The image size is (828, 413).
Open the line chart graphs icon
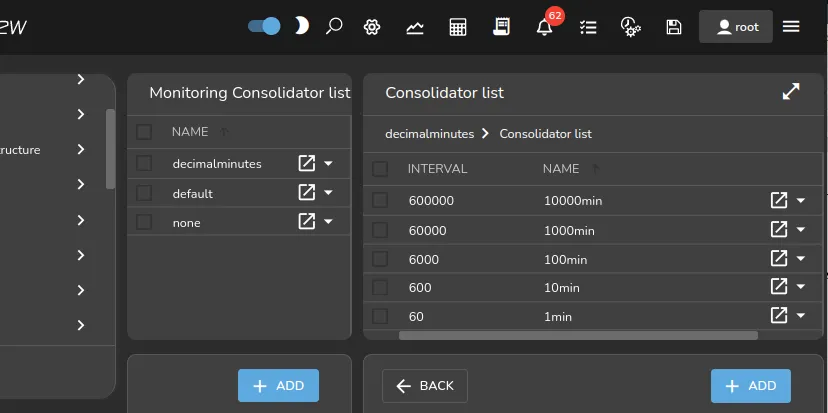415,27
